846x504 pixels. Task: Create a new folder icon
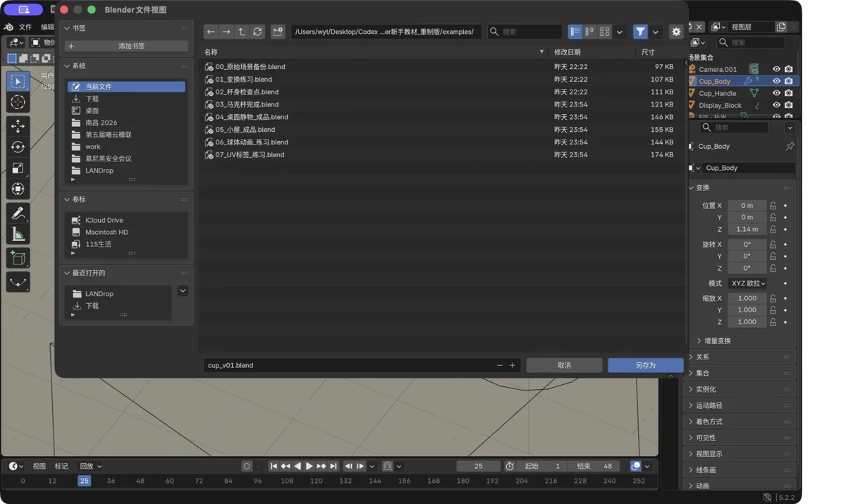(x=278, y=32)
